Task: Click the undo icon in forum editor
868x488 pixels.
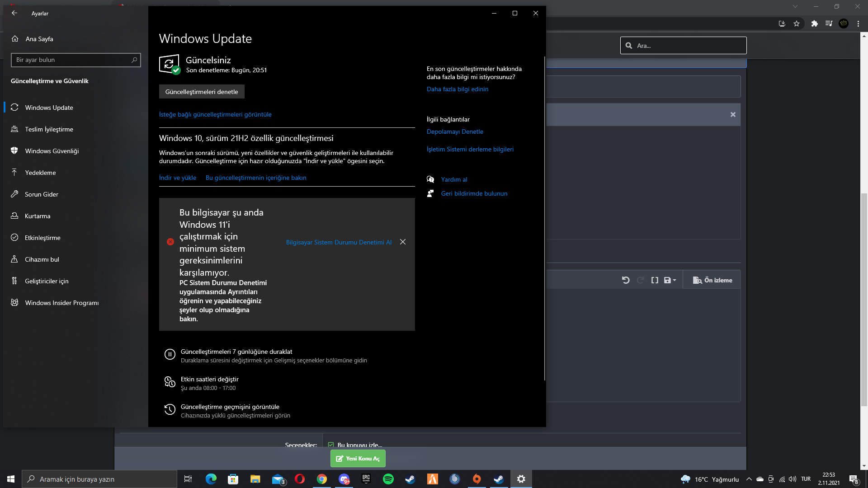Action: tap(626, 280)
